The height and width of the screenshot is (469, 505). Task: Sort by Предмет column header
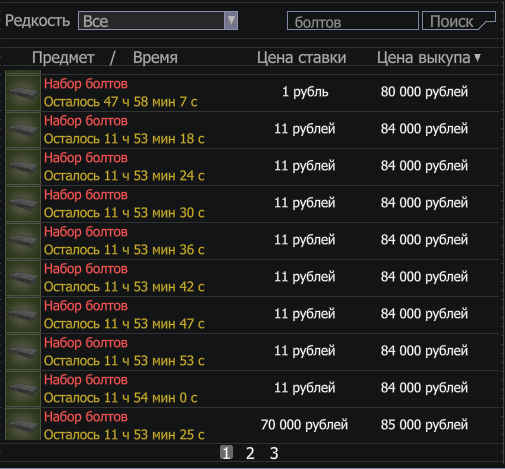tap(63, 58)
